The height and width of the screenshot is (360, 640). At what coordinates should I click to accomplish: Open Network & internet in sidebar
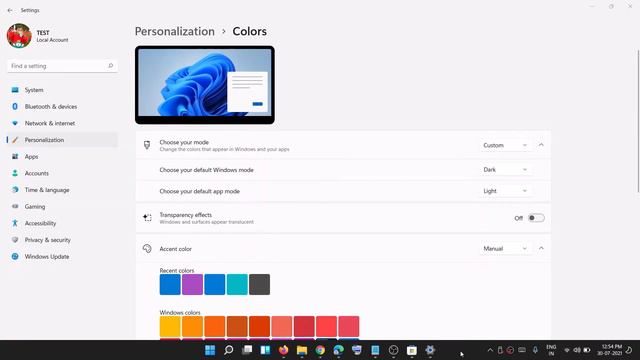pos(62,123)
